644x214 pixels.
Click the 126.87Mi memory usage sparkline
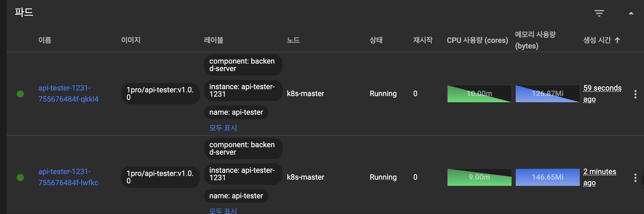[548, 94]
